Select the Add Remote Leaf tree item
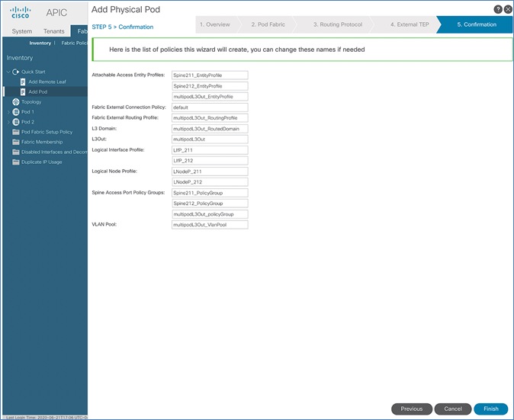 click(47, 82)
